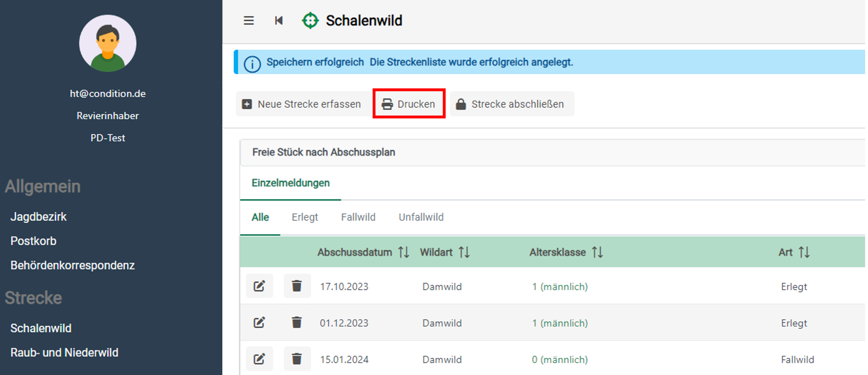This screenshot has height=375, width=868.
Task: Delete the 17.10.2023 Damwild entry
Action: point(297,286)
